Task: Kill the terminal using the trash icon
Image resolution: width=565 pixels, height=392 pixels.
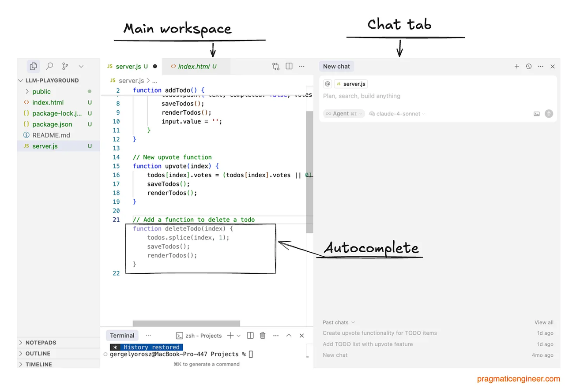Action: [x=263, y=335]
